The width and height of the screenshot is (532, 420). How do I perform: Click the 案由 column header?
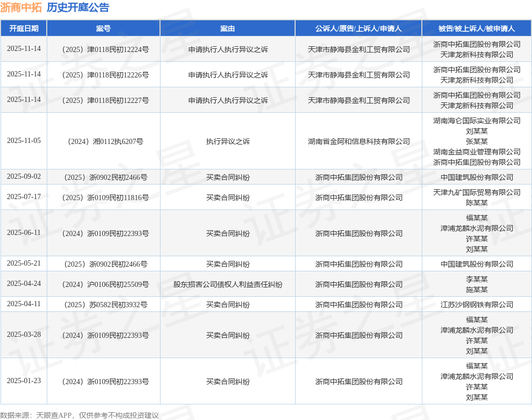pos(228,29)
